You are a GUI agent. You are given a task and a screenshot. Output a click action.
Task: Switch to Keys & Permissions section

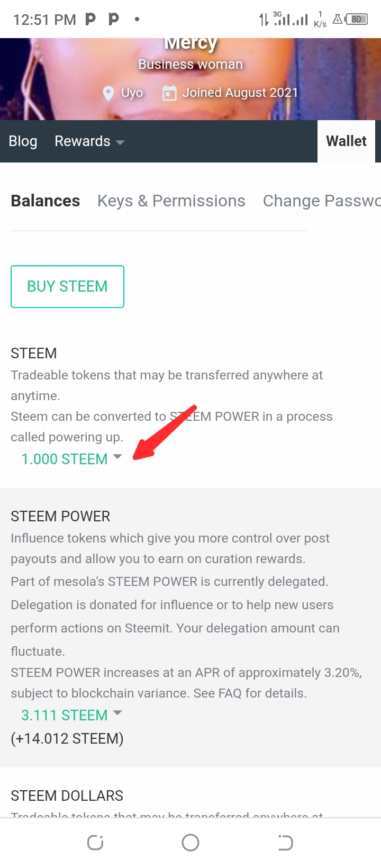[x=171, y=201]
